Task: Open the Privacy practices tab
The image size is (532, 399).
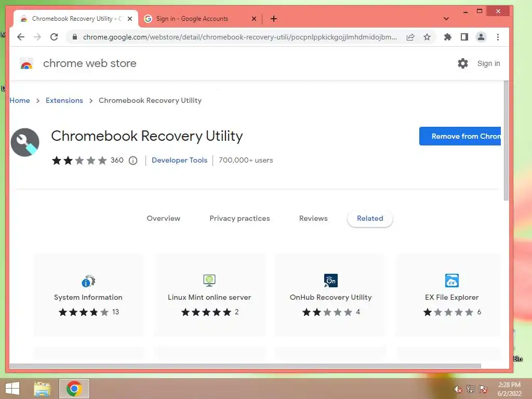Action: click(x=240, y=219)
